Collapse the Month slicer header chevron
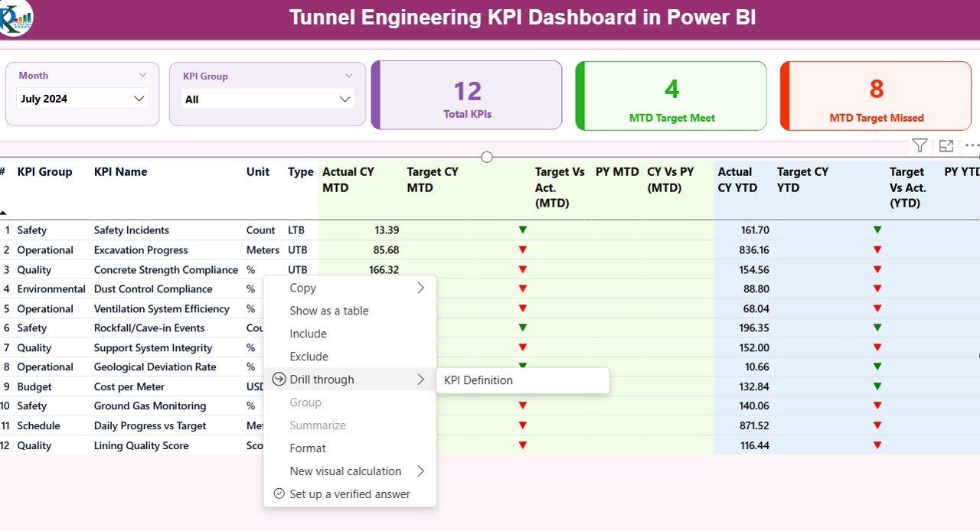Viewport: 980px width, 531px height. (142, 75)
